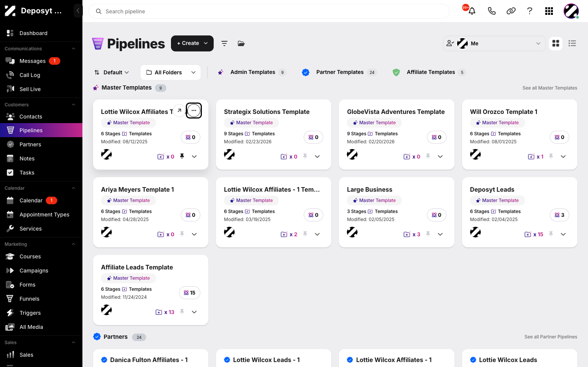This screenshot has width=588, height=367.
Task: Open the apps grid menu
Action: [549, 11]
